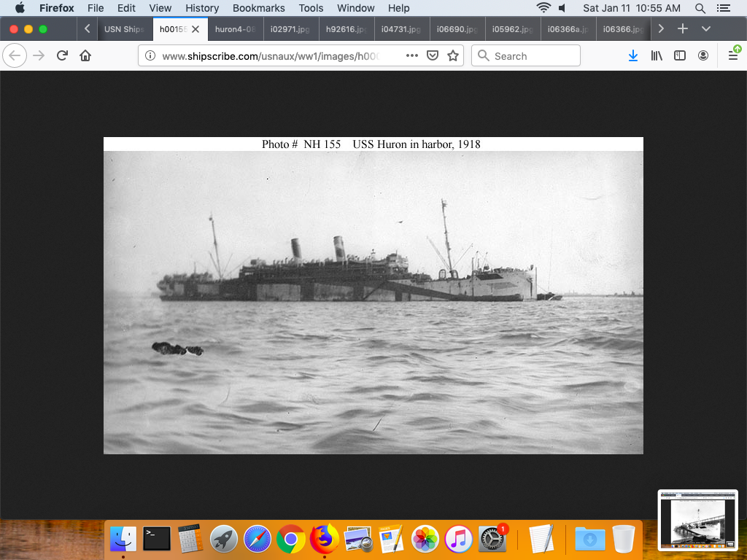Reload the current page
The width and height of the screenshot is (747, 560).
pos(63,56)
